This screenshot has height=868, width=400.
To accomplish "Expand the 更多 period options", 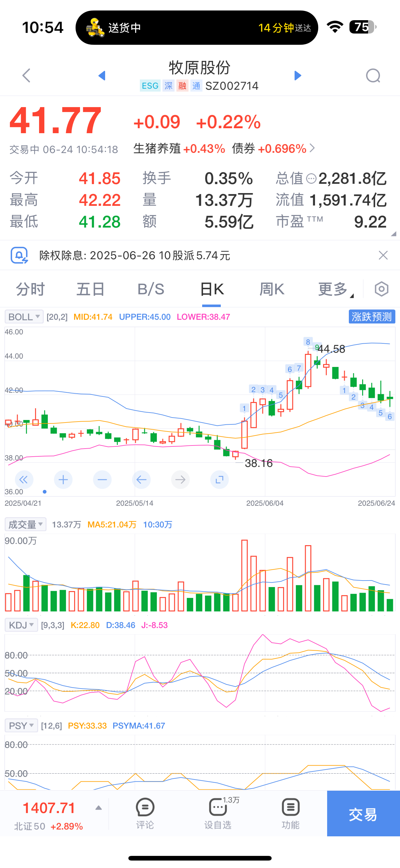I will coord(336,289).
